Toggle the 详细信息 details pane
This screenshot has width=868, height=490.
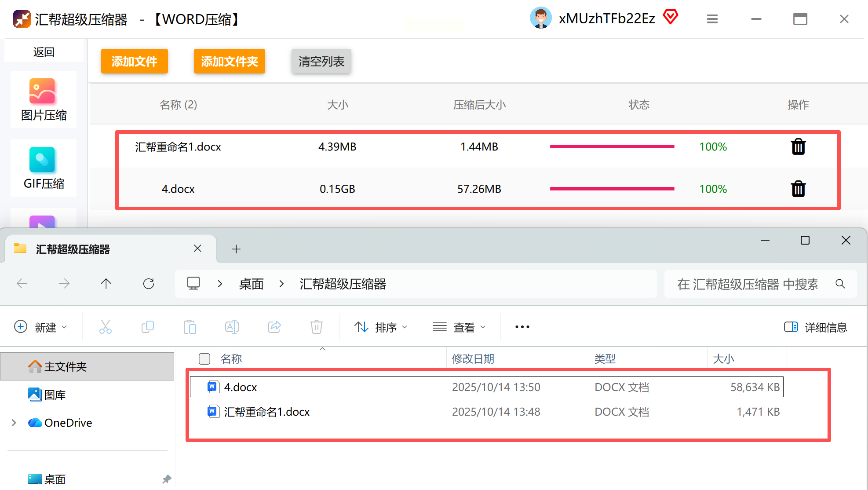click(x=816, y=327)
